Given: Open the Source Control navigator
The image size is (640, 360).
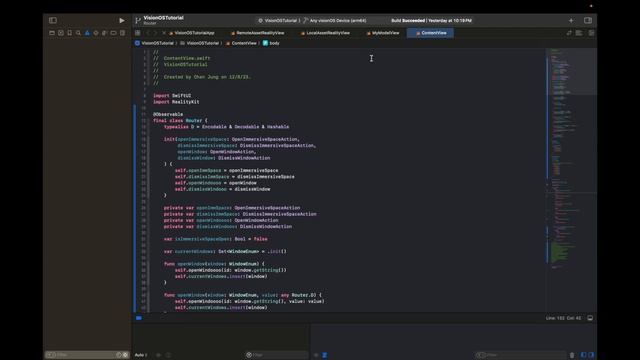Looking at the screenshot, I should 61,33.
